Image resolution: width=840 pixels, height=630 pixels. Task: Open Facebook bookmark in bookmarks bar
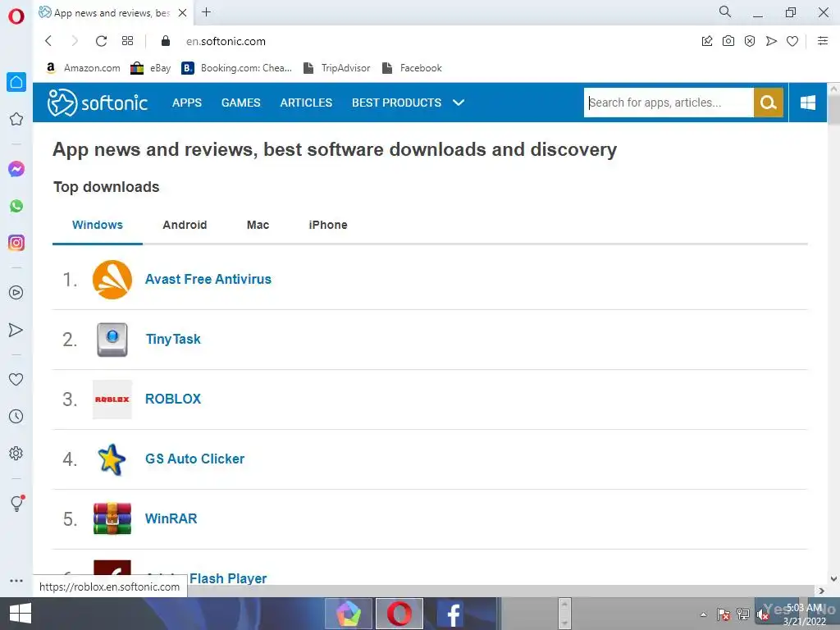412,68
